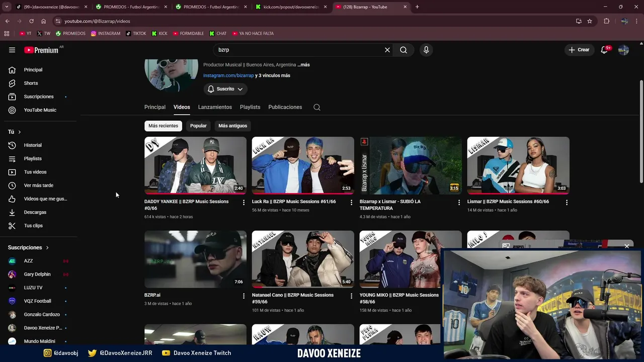Image resolution: width=644 pixels, height=362 pixels.
Task: Open the browser home page icon
Action: [x=43, y=21]
